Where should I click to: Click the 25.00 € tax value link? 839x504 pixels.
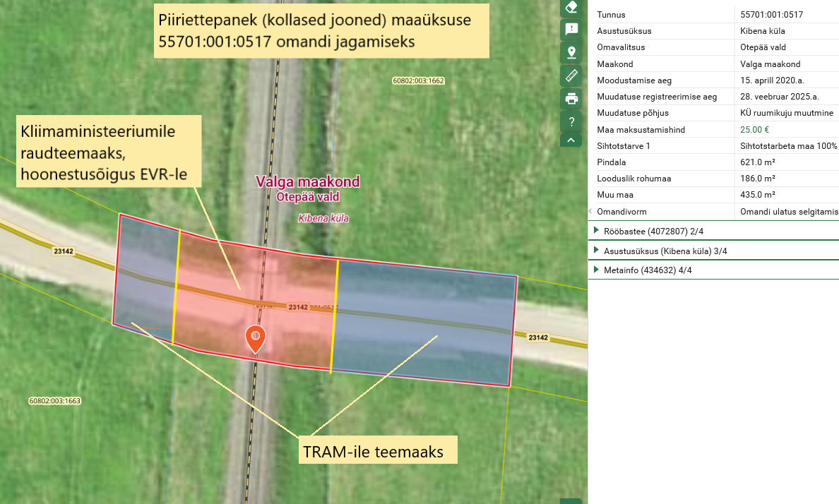[754, 130]
